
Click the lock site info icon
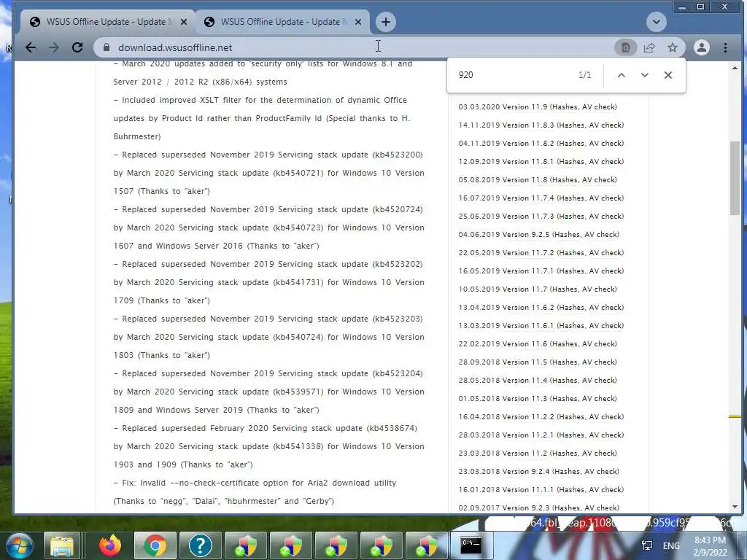(107, 47)
